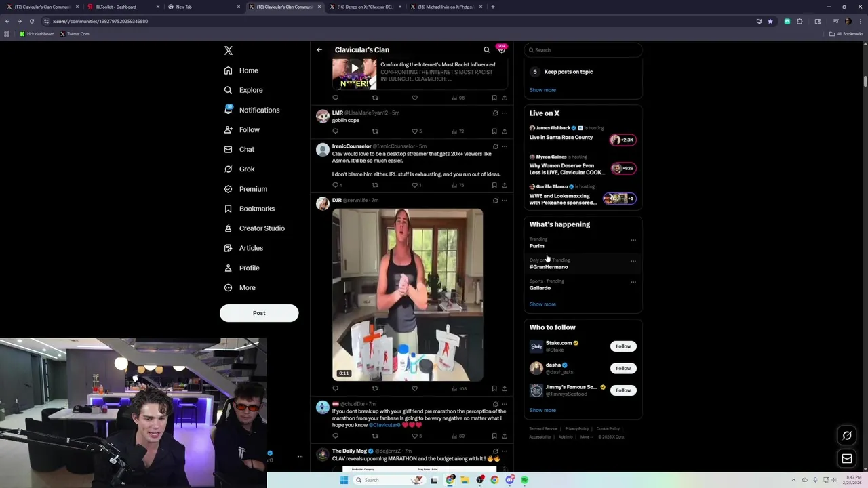Click the Profile sidebar icon
Image resolution: width=868 pixels, height=488 pixels.
pyautogui.click(x=228, y=268)
